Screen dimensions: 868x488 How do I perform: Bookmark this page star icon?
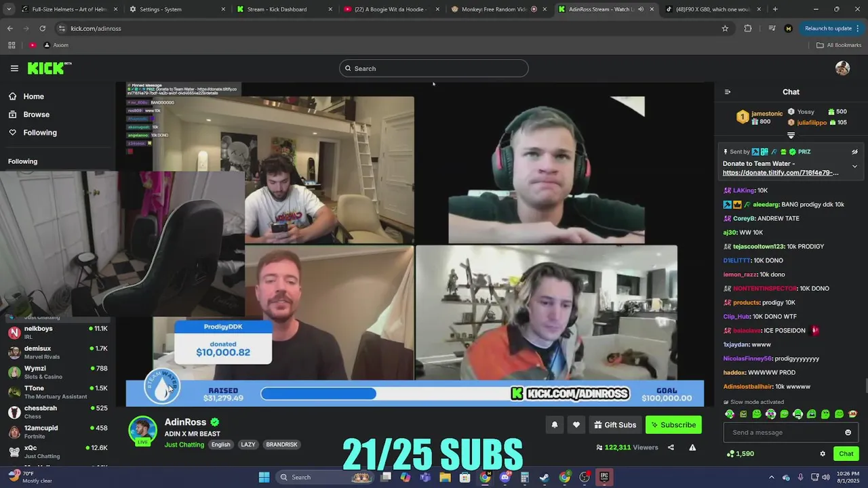point(725,28)
